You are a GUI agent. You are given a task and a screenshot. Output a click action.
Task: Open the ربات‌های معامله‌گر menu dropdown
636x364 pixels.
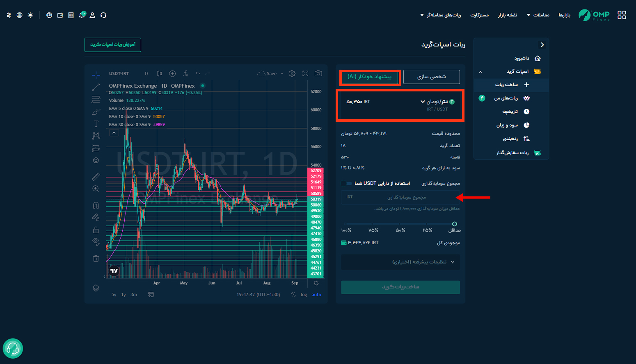441,15
